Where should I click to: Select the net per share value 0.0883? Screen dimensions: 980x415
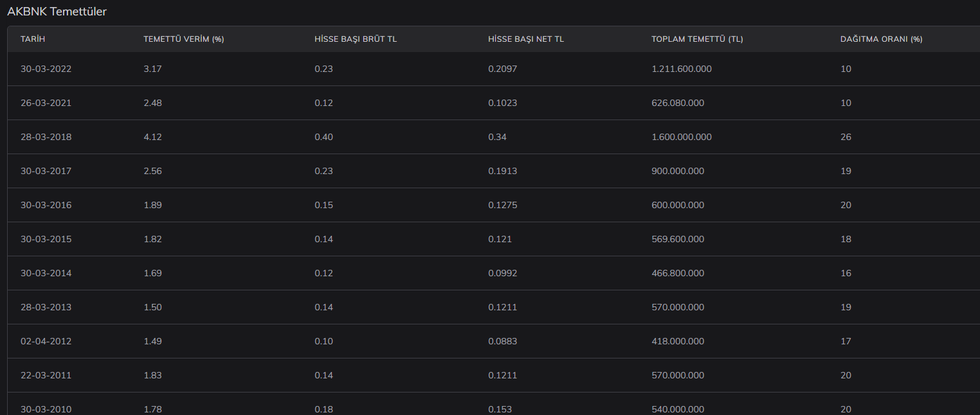(x=502, y=341)
